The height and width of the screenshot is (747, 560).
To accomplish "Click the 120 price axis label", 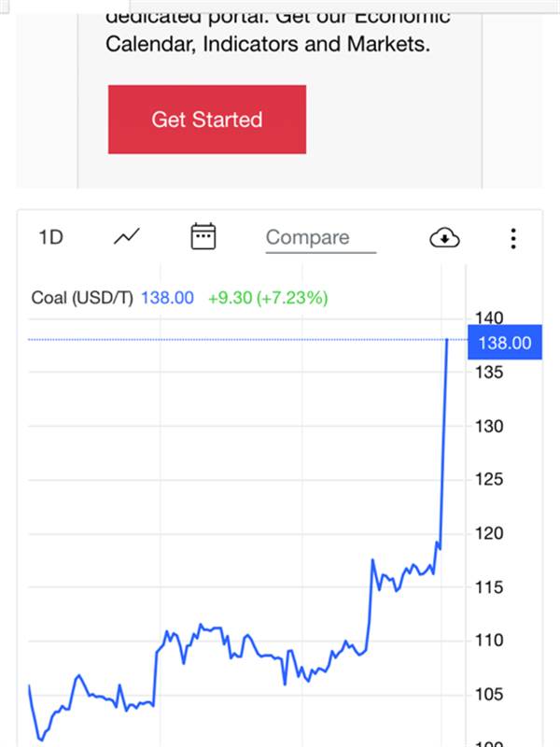I will (488, 533).
